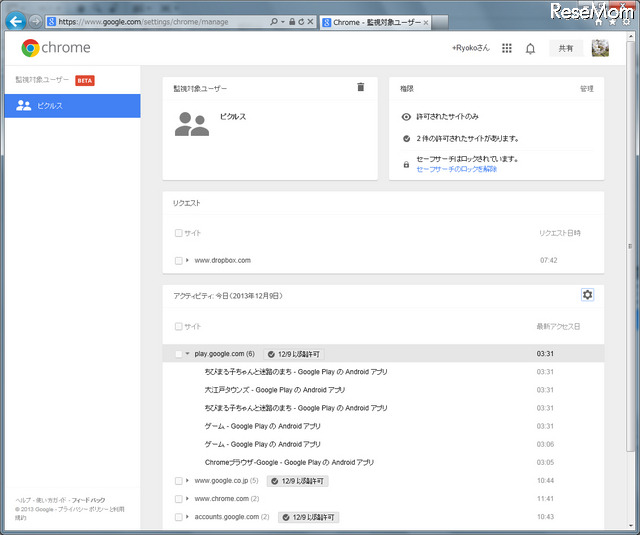Check the www.google.co.jp row checkbox
Image resolution: width=640 pixels, height=535 pixels.
tap(178, 481)
